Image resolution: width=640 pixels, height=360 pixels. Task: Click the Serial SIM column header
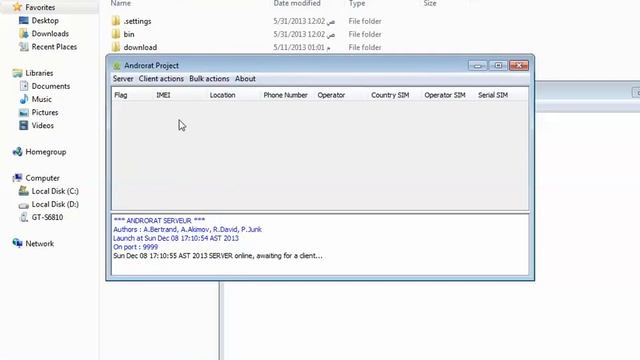coord(493,95)
